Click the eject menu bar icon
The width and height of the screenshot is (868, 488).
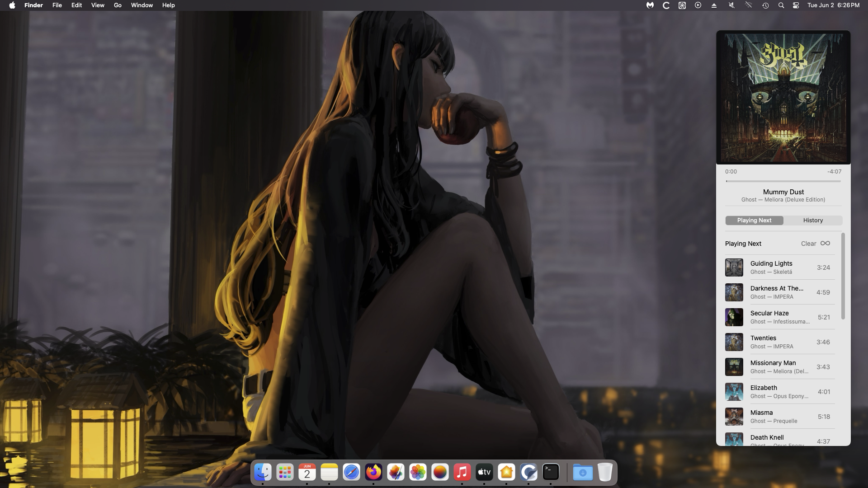(x=714, y=5)
